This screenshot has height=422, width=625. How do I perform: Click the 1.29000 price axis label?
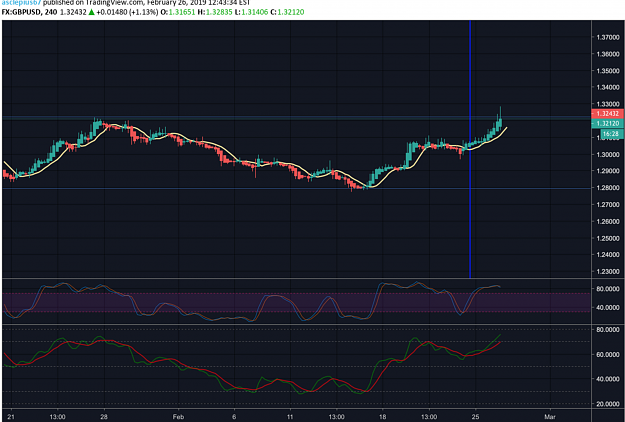pyautogui.click(x=607, y=171)
